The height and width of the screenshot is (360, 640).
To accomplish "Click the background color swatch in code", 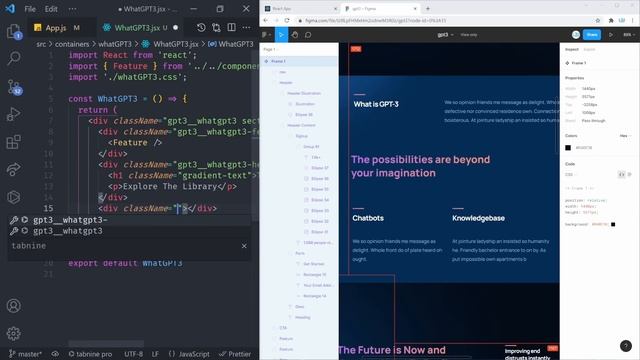I will [x=613, y=224].
